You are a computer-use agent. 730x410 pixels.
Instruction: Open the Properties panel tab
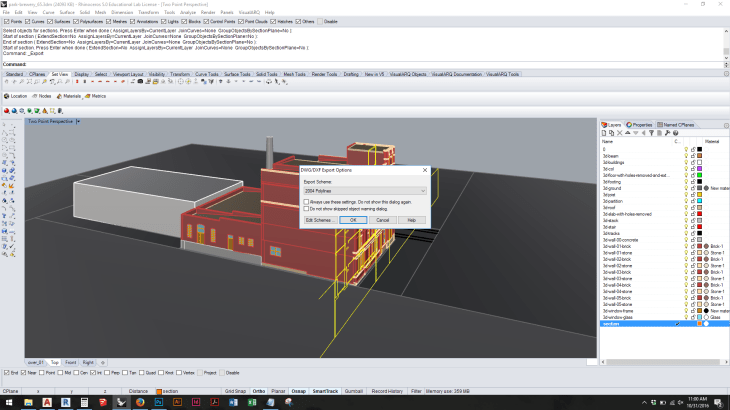tap(639, 125)
